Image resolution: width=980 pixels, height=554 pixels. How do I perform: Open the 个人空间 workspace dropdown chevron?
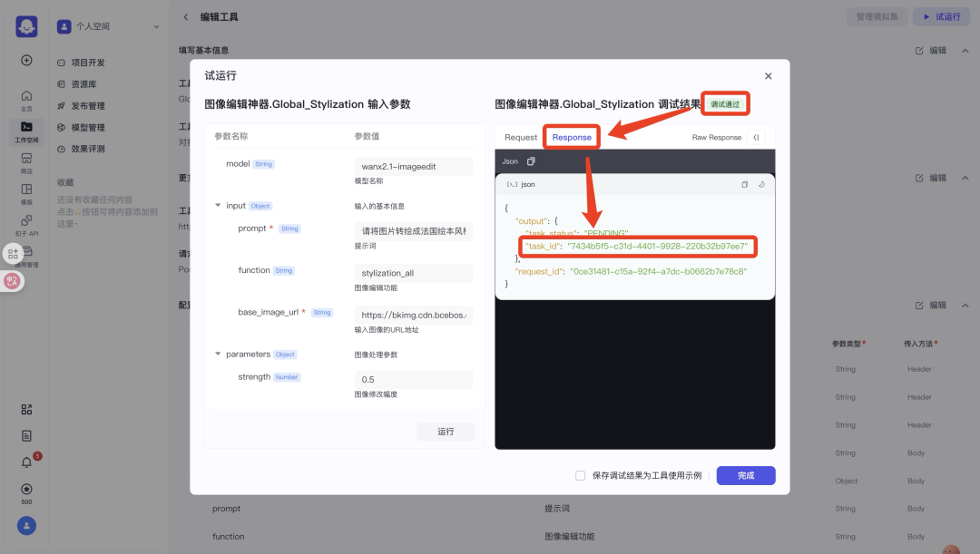(x=156, y=27)
